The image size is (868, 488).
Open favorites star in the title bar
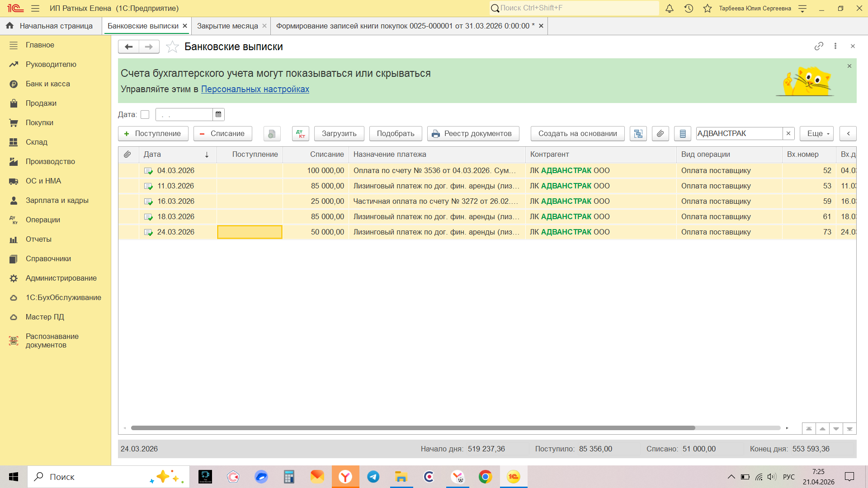708,8
